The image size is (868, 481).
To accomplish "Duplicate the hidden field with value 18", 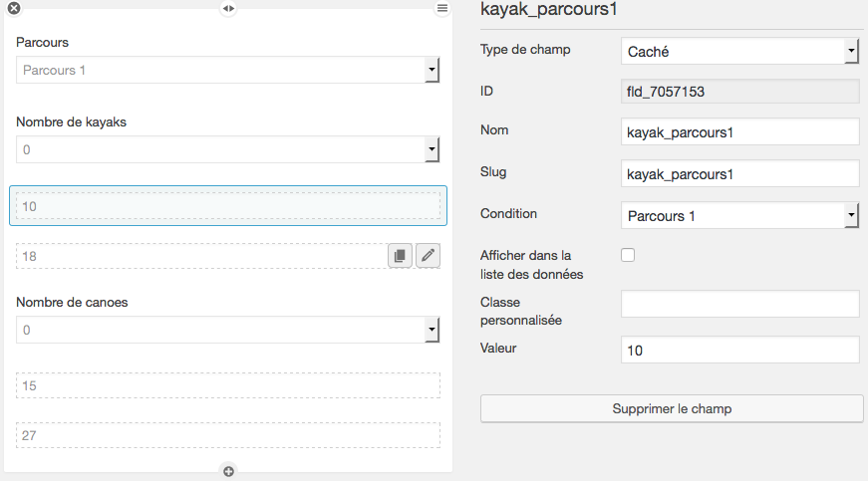I will (x=400, y=255).
